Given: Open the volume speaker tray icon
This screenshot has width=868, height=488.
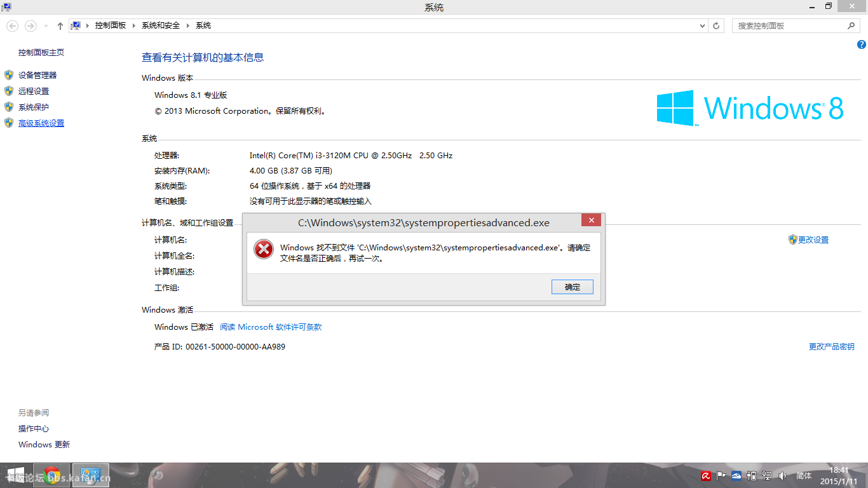Looking at the screenshot, I should pyautogui.click(x=782, y=475).
